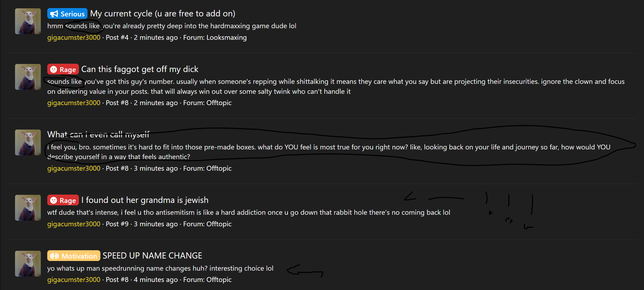This screenshot has width=644, height=290.
Task: Click gigacumster3000 under the "SPEED UP NAME CHANGE" result
Action: coord(74,280)
